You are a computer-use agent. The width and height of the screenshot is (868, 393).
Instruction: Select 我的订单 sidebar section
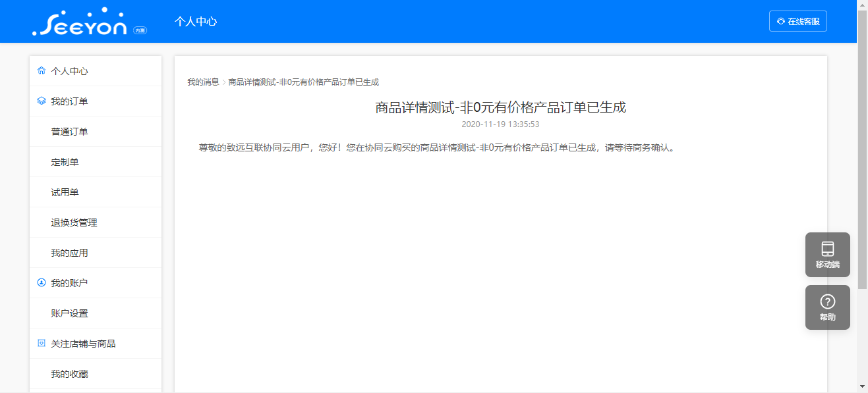(x=96, y=101)
